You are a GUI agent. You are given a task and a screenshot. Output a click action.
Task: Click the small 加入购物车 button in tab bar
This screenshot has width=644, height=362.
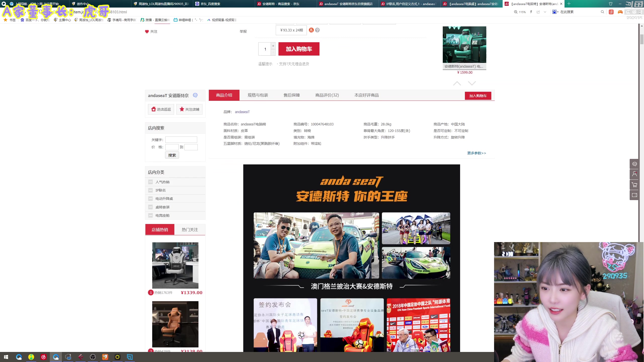[x=478, y=96]
